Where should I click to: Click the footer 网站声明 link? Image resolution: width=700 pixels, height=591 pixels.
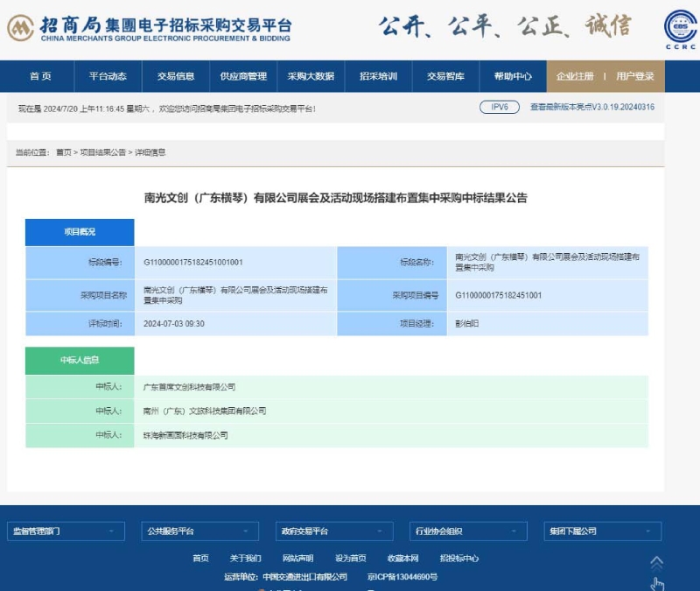[x=297, y=559]
